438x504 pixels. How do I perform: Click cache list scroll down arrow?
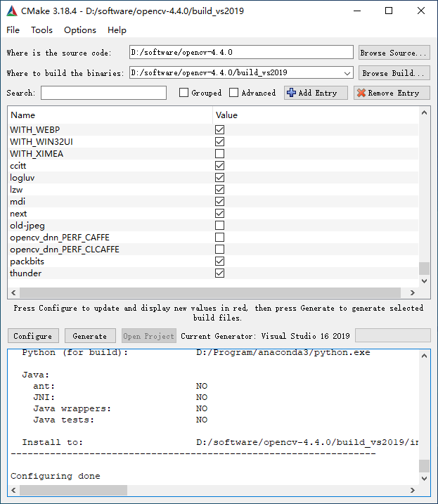(x=424, y=281)
